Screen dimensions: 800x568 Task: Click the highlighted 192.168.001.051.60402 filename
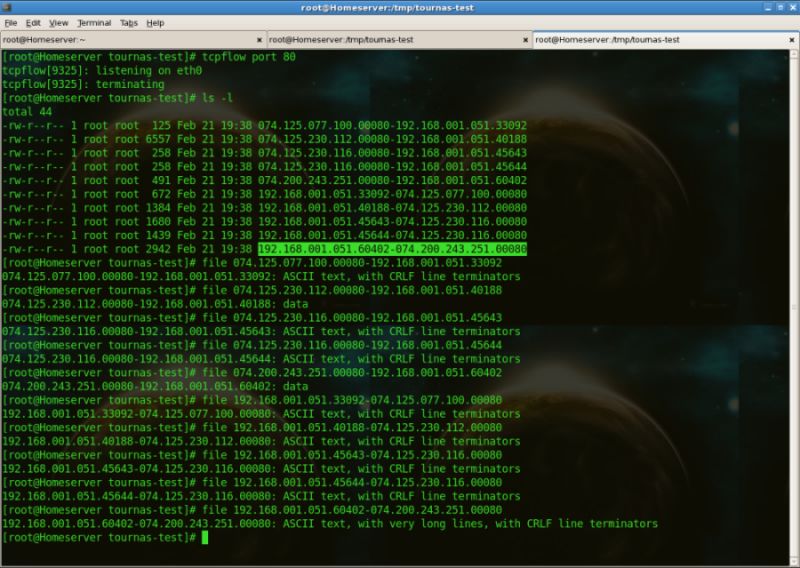coord(392,249)
